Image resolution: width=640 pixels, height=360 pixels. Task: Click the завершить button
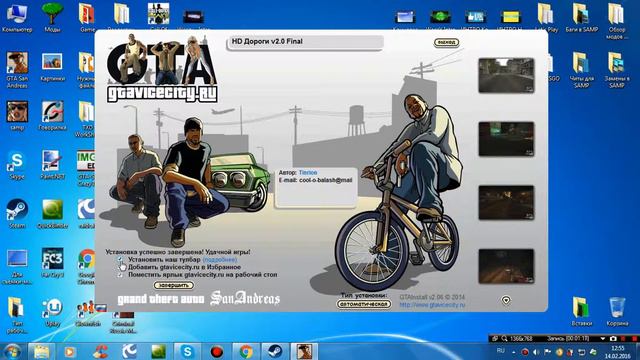click(x=174, y=285)
